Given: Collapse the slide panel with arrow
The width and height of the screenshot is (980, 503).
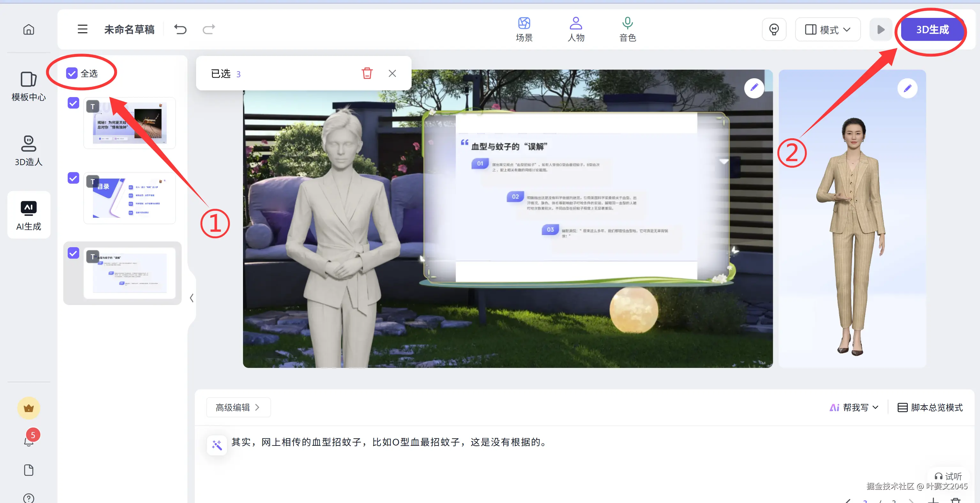Looking at the screenshot, I should tap(192, 298).
